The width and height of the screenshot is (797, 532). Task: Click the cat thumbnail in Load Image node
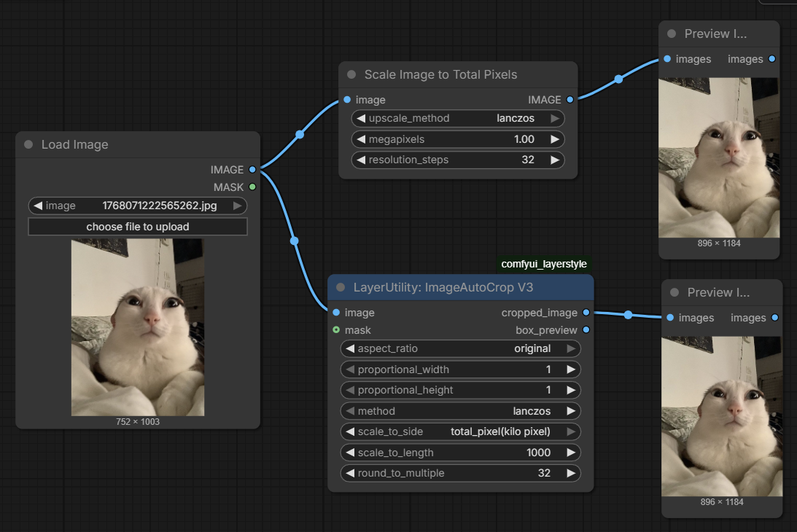(x=138, y=327)
